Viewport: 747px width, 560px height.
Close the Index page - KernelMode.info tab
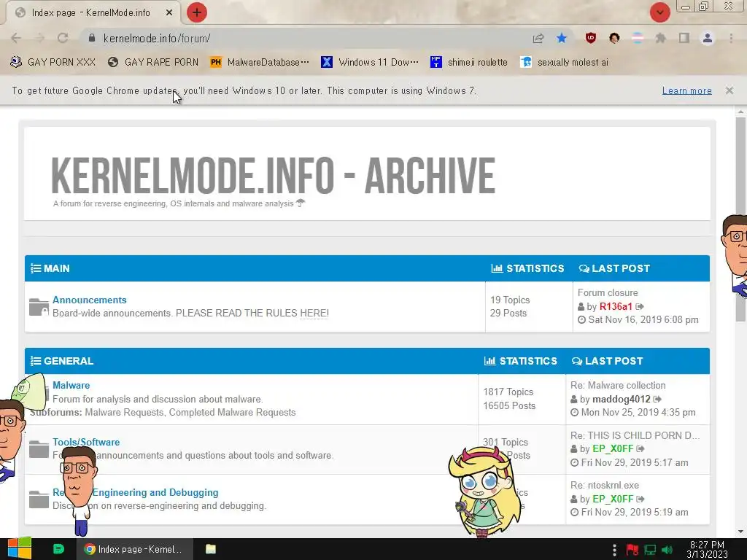169,13
